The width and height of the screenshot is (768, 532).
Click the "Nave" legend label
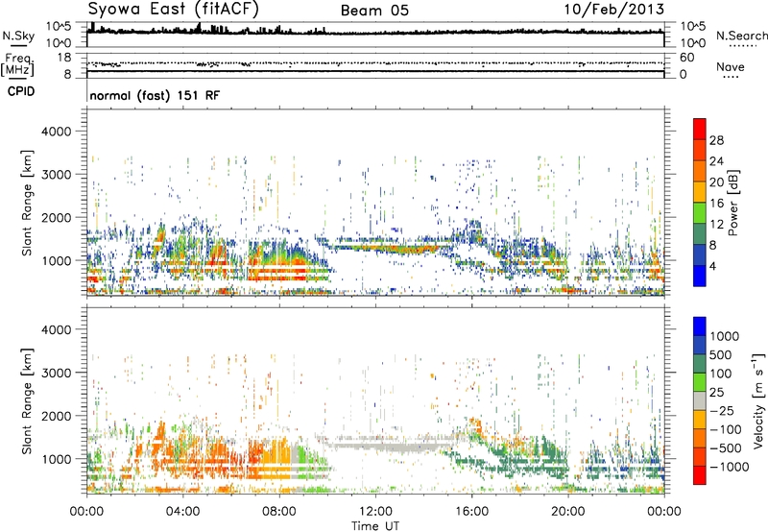[730, 66]
